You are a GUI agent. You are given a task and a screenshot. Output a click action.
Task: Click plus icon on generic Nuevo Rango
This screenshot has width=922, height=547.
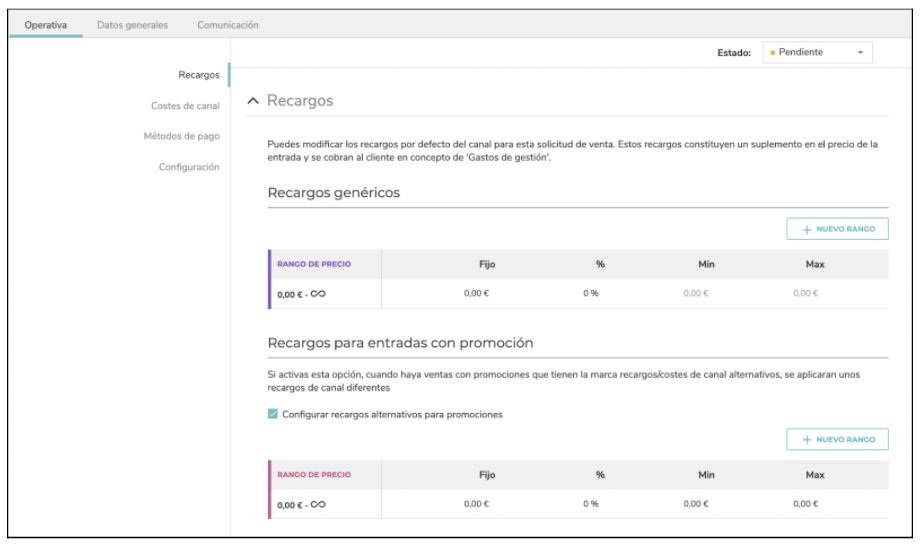pos(807,229)
